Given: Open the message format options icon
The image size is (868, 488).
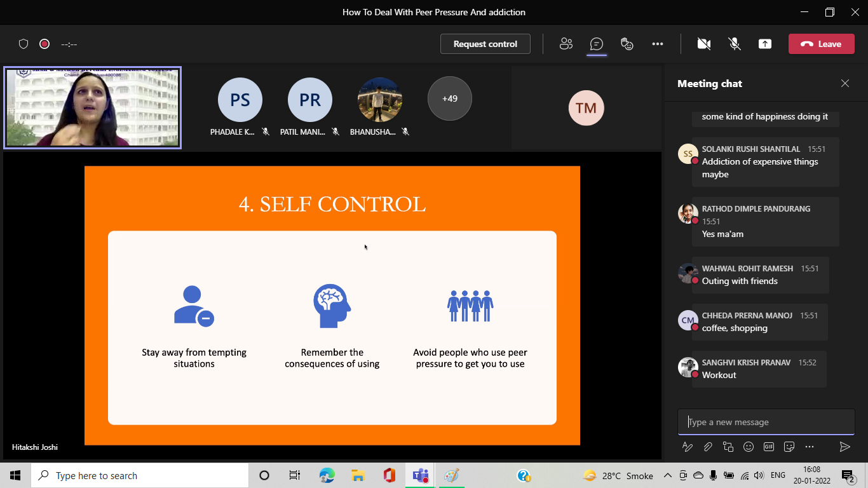Looking at the screenshot, I should click(688, 447).
